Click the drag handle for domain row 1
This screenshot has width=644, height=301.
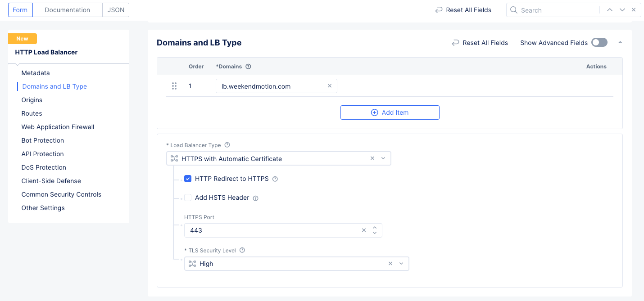174,86
